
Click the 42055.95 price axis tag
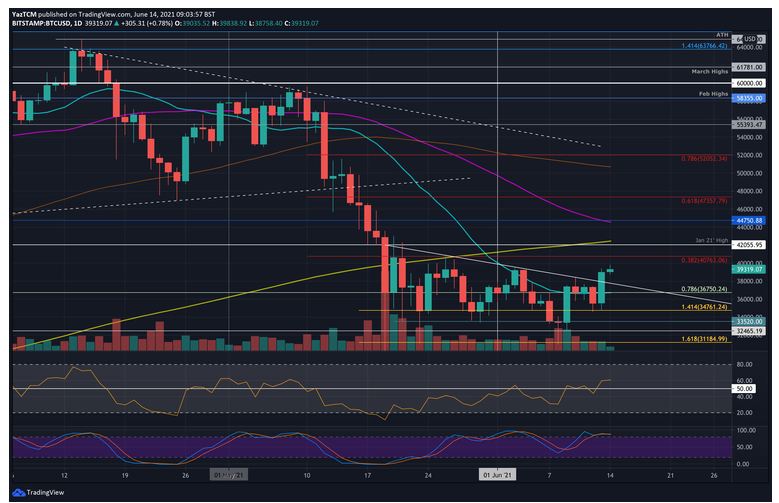749,245
